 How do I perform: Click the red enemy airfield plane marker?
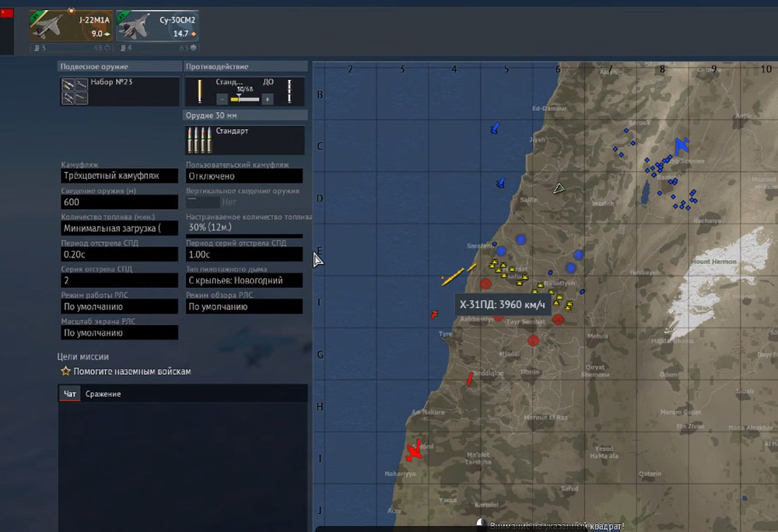click(x=414, y=451)
